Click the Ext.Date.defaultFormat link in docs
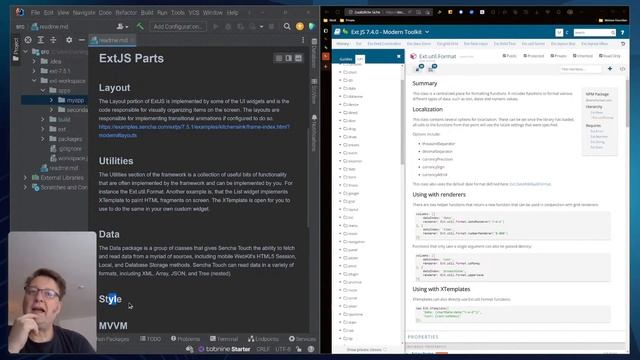 coord(530,184)
